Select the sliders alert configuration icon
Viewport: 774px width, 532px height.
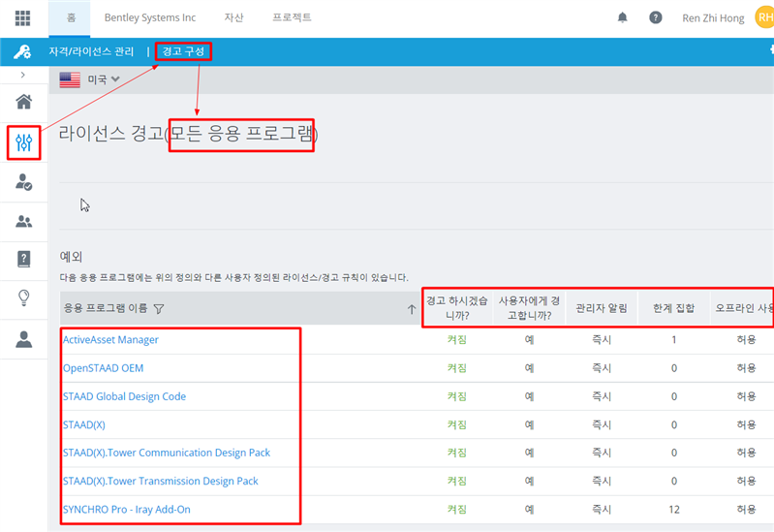click(23, 142)
